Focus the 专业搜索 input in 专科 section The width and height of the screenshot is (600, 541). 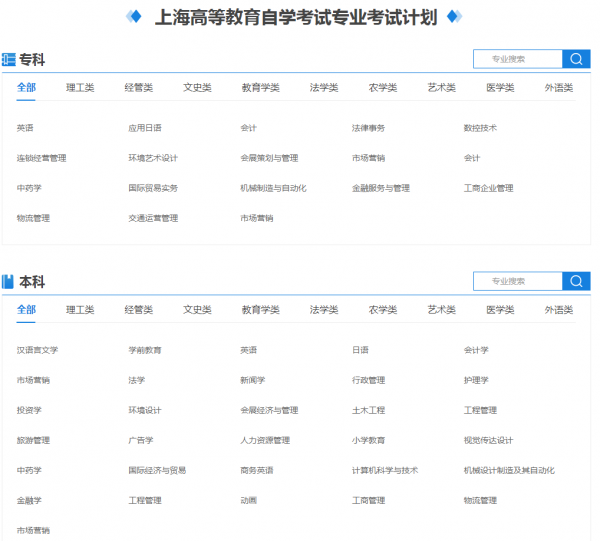(x=518, y=59)
